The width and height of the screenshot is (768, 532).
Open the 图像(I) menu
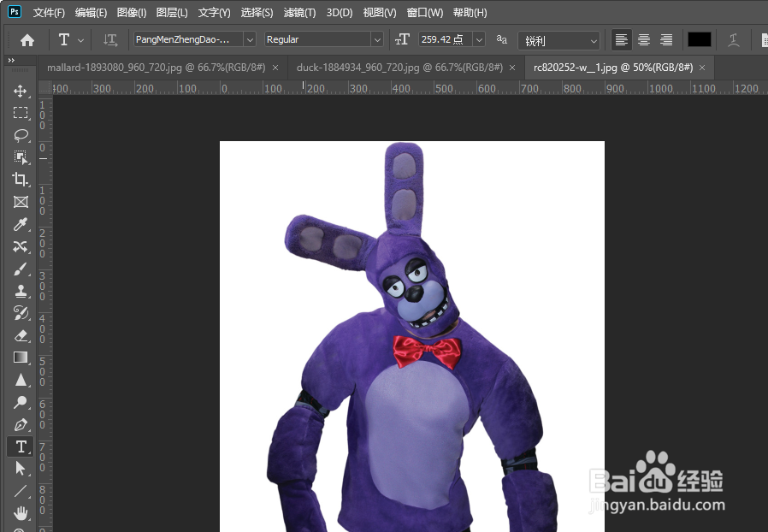(132, 13)
